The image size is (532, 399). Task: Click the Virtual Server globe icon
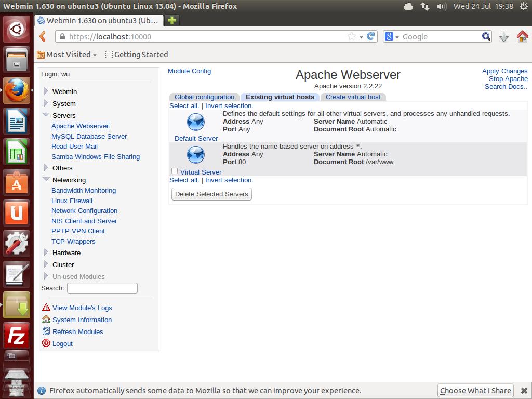196,155
